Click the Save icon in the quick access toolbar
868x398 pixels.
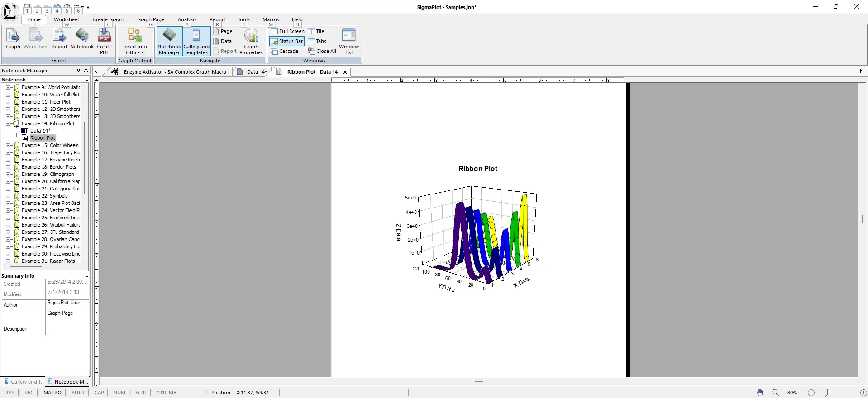(27, 8)
